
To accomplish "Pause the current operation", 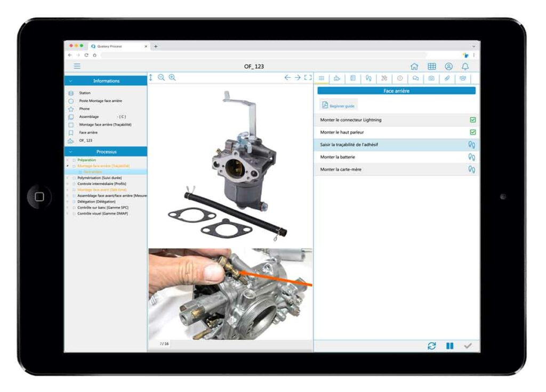I will click(x=450, y=346).
